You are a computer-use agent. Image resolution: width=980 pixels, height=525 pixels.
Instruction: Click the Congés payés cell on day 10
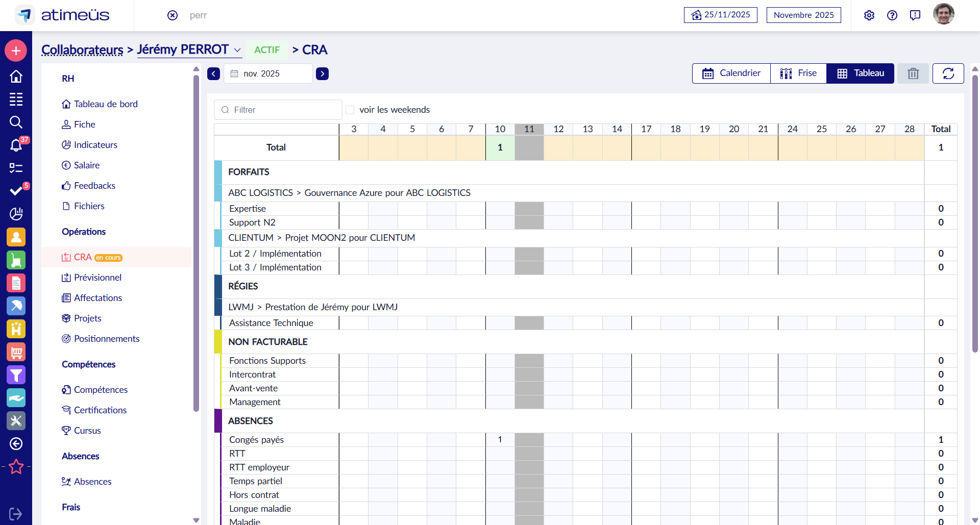point(500,440)
